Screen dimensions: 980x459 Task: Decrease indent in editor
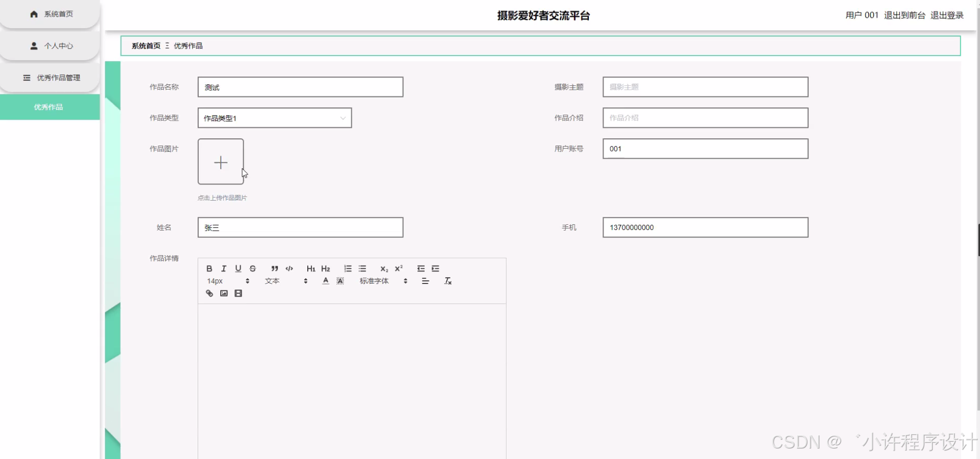(x=421, y=268)
